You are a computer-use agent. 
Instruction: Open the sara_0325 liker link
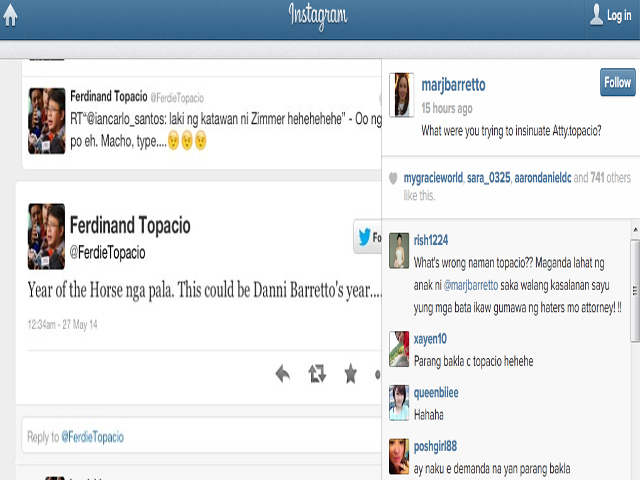click(487, 178)
